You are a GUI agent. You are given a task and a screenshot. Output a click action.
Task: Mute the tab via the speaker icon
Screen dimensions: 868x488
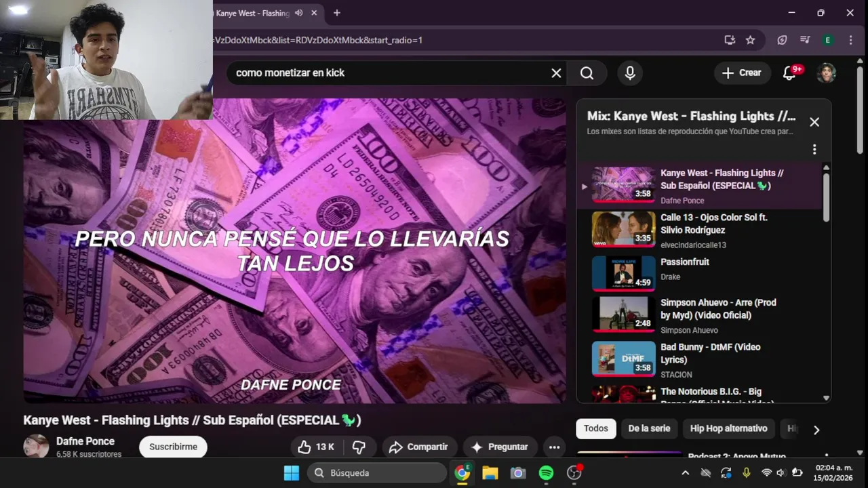[298, 13]
